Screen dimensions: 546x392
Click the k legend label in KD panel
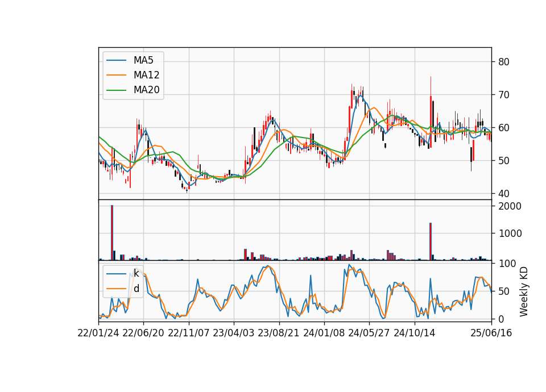click(136, 273)
